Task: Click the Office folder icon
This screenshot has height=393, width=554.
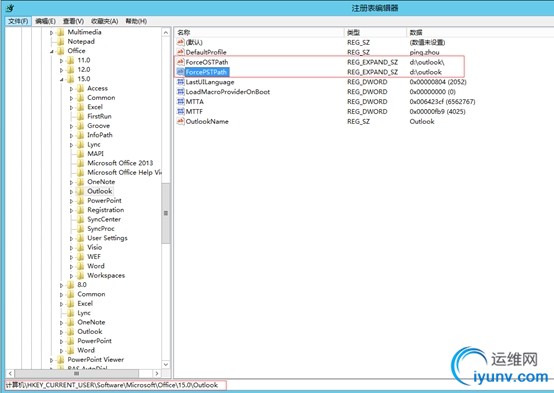Action: pos(61,51)
